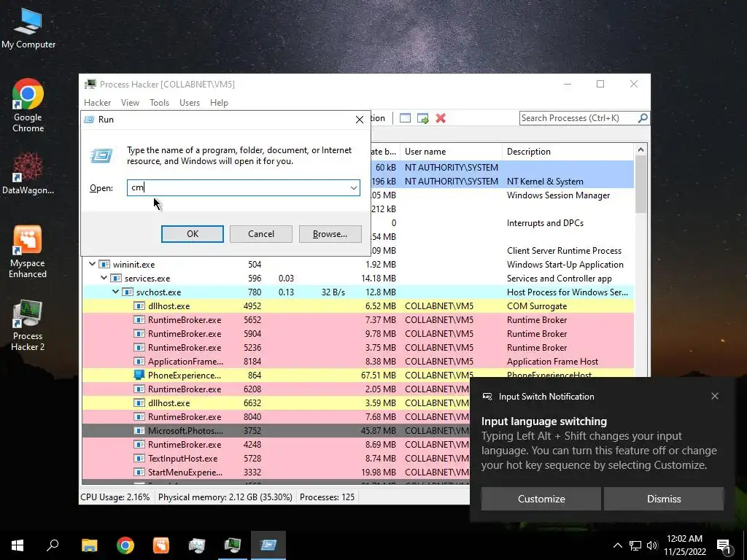Click Customize in the notification
The width and height of the screenshot is (747, 560).
pyautogui.click(x=541, y=499)
